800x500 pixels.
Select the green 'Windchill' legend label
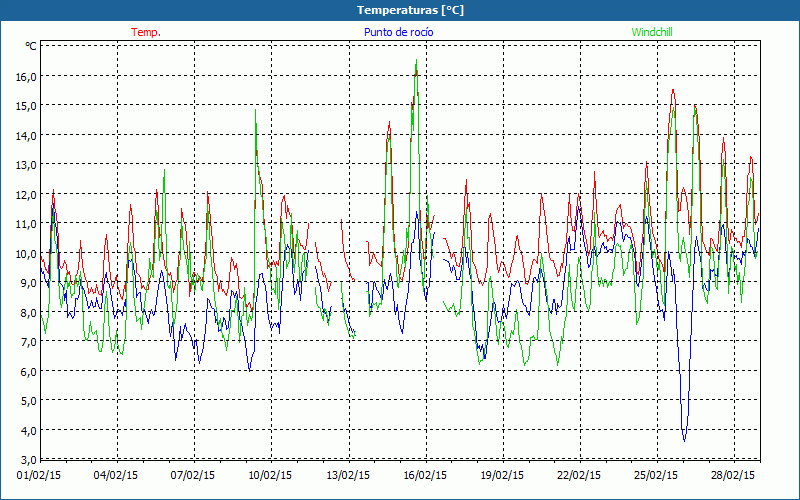(x=652, y=32)
